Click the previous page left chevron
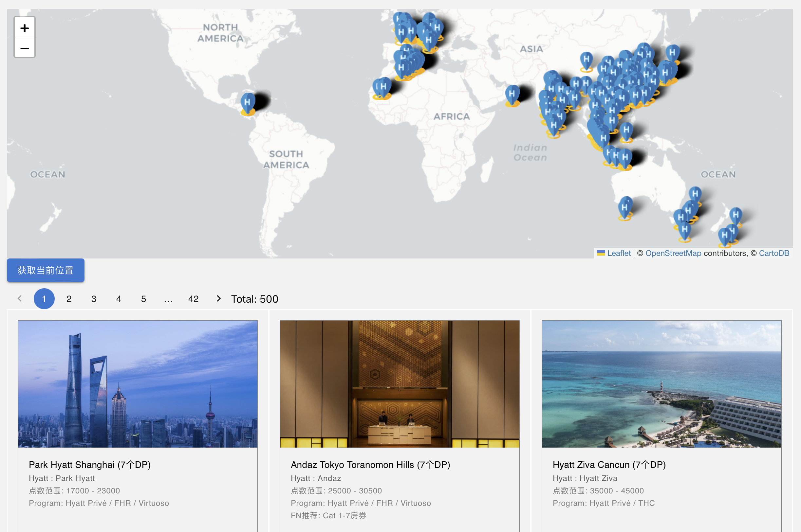This screenshot has width=801, height=532. pyautogui.click(x=19, y=299)
